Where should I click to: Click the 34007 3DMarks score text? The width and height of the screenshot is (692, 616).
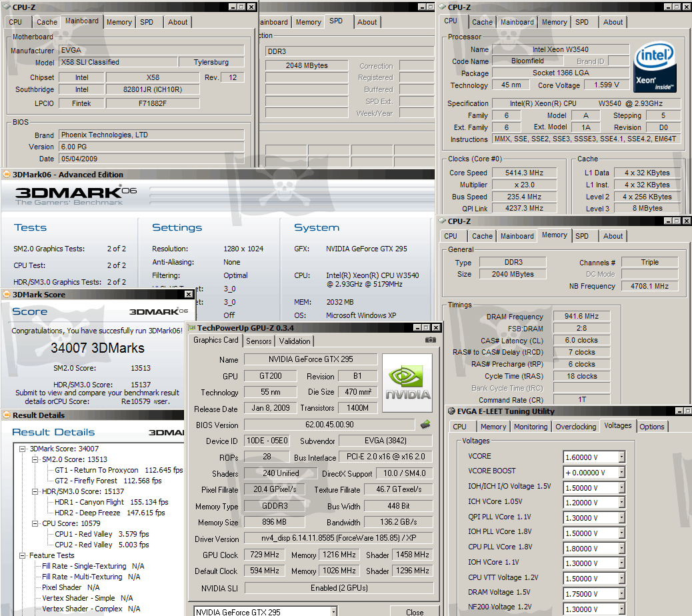97,348
